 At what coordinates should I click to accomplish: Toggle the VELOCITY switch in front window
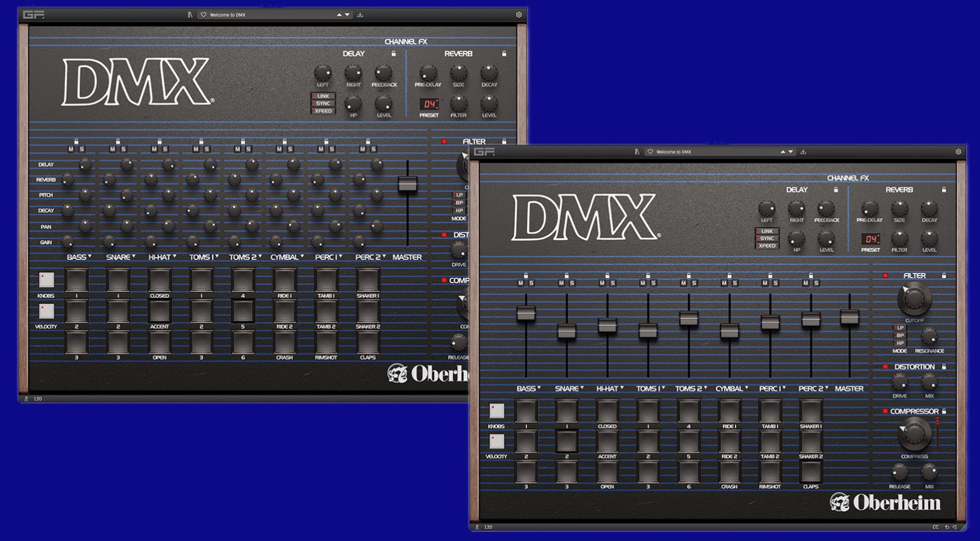pos(496,441)
